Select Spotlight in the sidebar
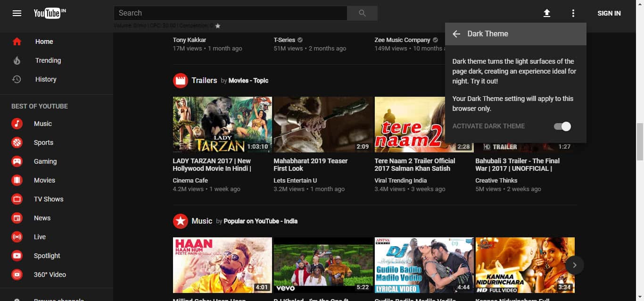 point(57,256)
